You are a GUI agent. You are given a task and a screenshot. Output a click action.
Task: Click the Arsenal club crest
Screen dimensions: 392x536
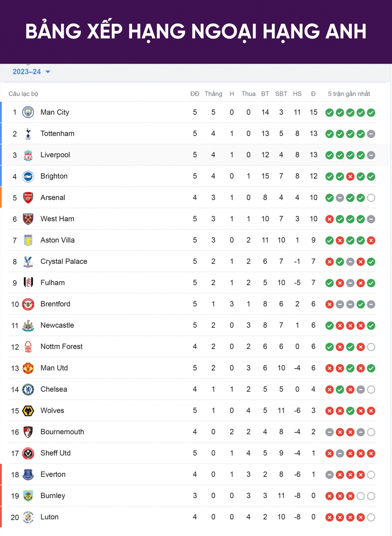(x=28, y=198)
